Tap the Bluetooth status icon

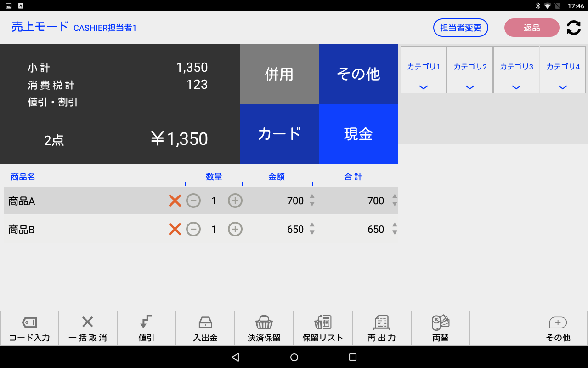pyautogui.click(x=537, y=6)
